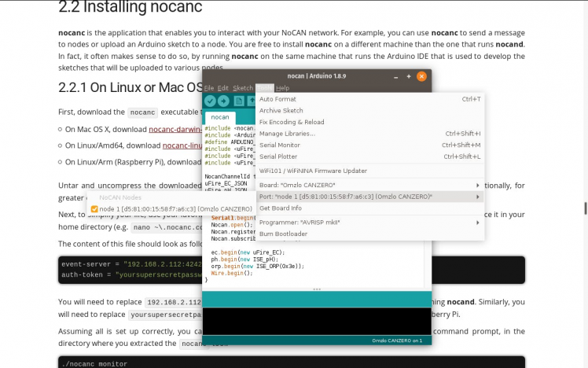Click the '2.2.1 On Linux or Mac OS' heading
The height and width of the screenshot is (368, 588).
coord(130,87)
